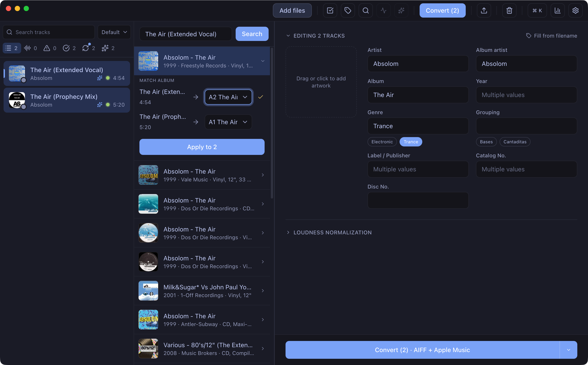Viewport: 588px width, 365px height.
Task: Click the Album field containing The Air
Action: [418, 95]
